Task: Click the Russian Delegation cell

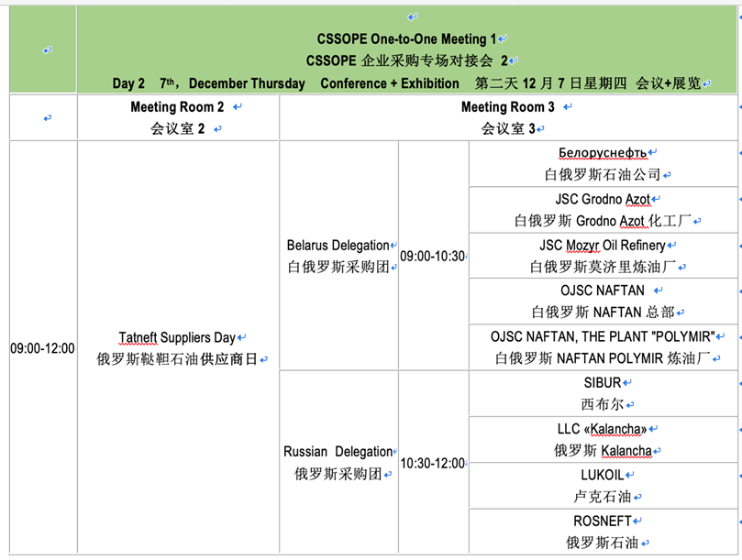Action: point(338,452)
